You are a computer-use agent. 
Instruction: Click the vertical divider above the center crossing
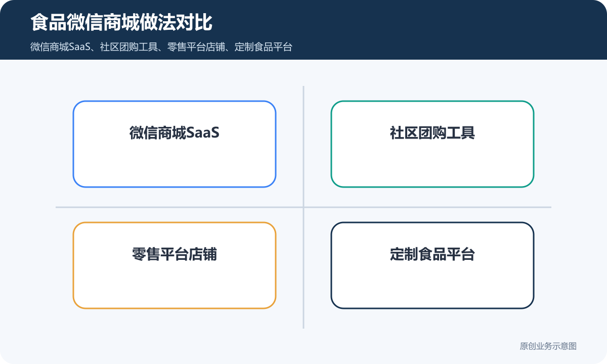(x=303, y=147)
